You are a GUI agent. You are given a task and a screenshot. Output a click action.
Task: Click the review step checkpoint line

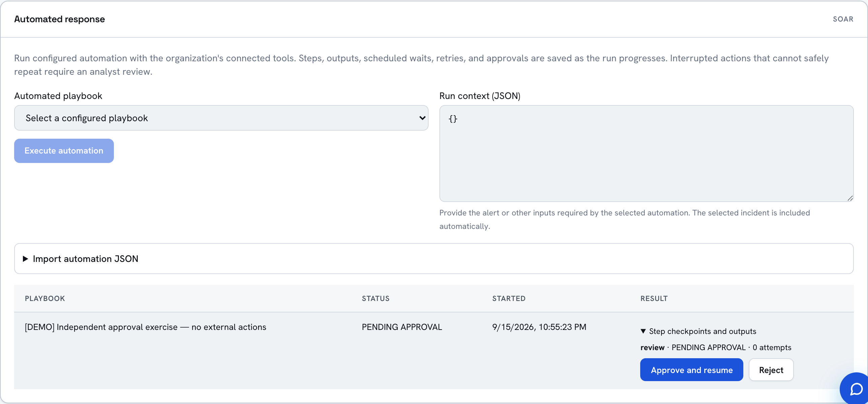tap(716, 347)
